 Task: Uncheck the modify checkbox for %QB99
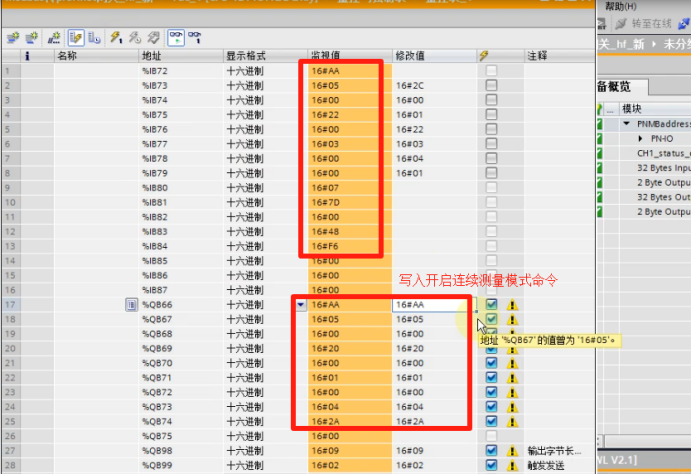pos(491,465)
